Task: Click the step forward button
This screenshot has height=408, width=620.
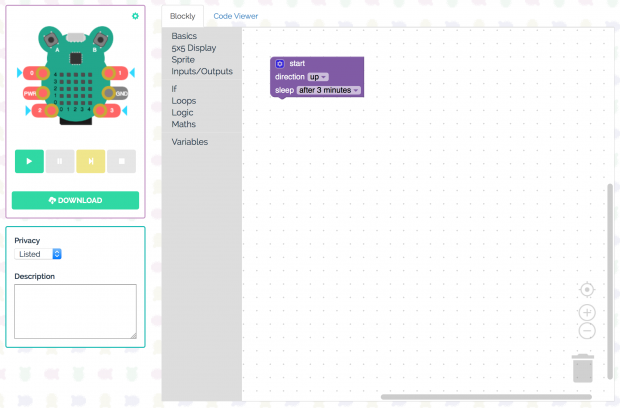Action: pyautogui.click(x=91, y=160)
